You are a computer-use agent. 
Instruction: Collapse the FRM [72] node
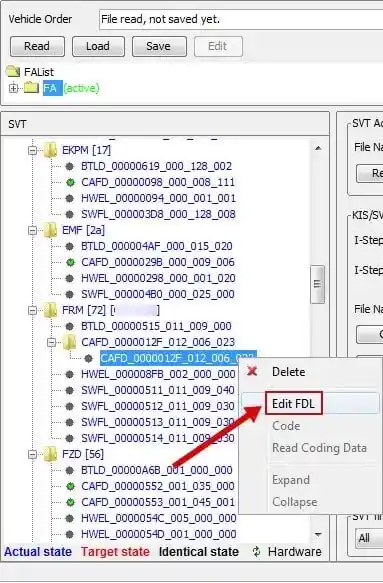click(32, 310)
